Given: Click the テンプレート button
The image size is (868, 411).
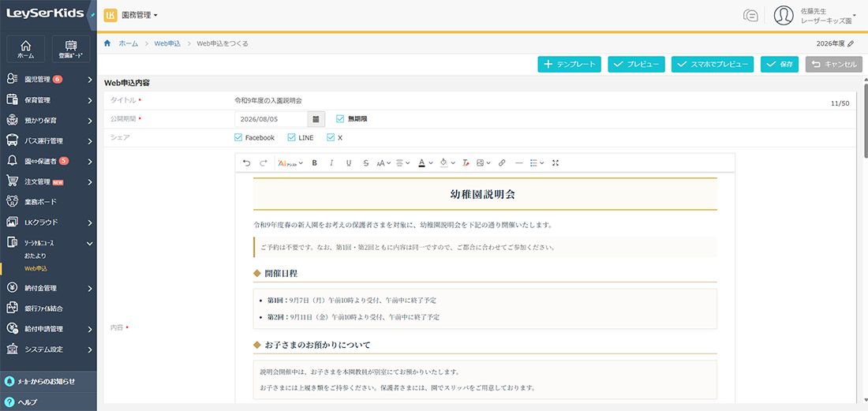Looking at the screenshot, I should click(x=569, y=64).
